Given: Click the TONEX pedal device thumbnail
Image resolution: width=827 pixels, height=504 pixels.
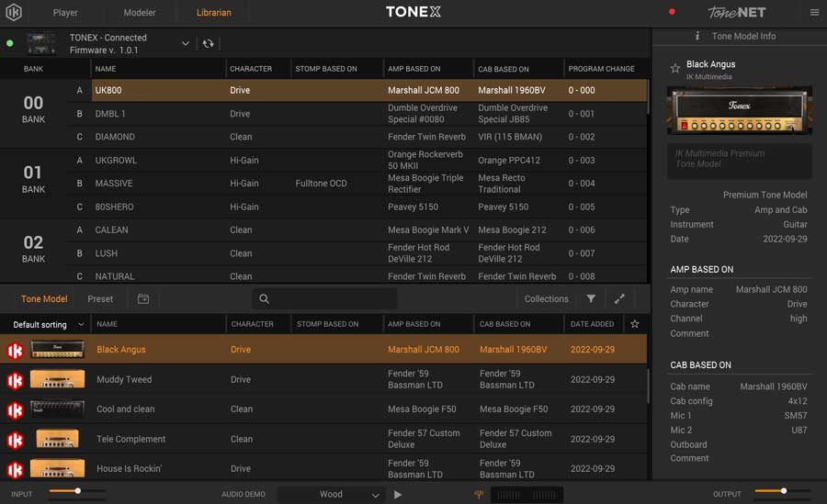Looking at the screenshot, I should [x=41, y=44].
